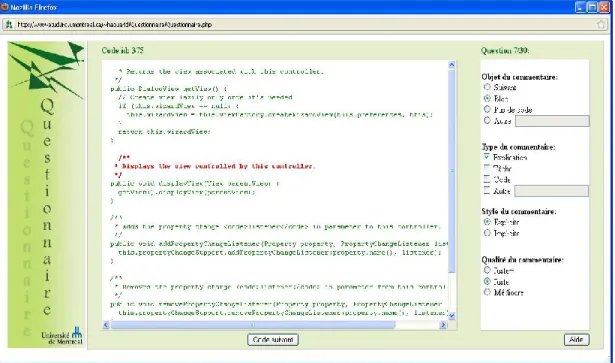Click the 'Type du commentaire:' heading

tap(518, 147)
